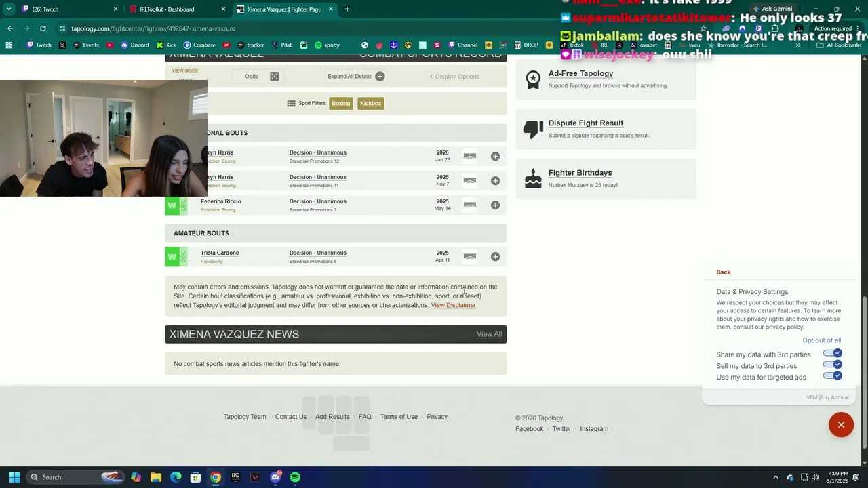Expand details for the Trista Cardone bout
868x488 pixels.
click(495, 256)
